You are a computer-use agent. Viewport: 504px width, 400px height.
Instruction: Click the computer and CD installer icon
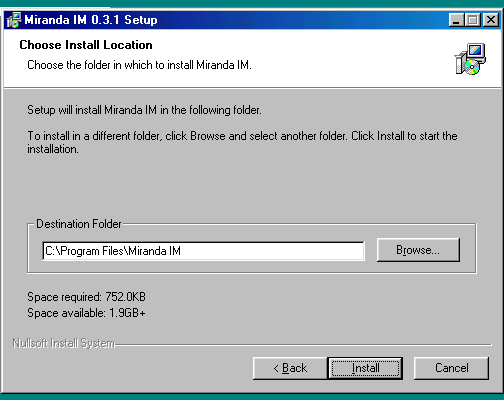coord(470,59)
